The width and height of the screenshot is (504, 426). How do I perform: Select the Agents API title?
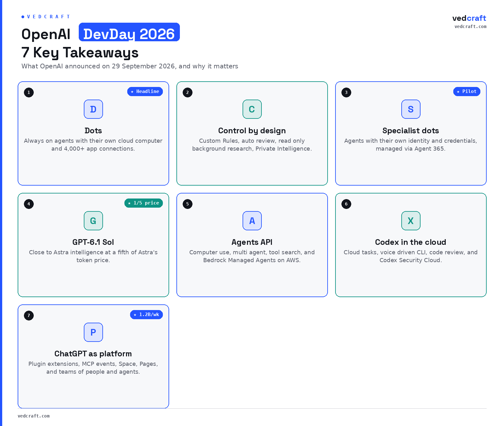[252, 242]
